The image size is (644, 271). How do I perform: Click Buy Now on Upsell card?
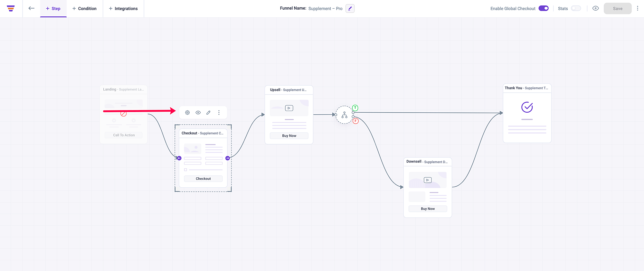click(x=289, y=136)
